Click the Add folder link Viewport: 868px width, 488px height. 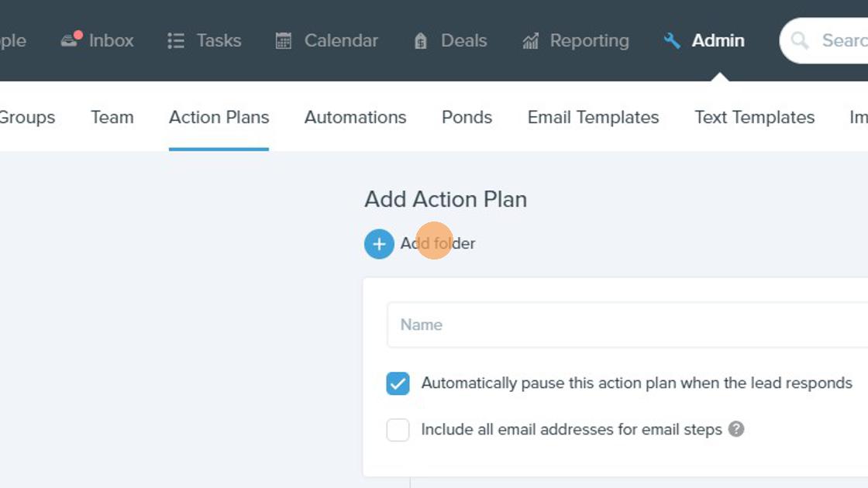click(x=438, y=243)
